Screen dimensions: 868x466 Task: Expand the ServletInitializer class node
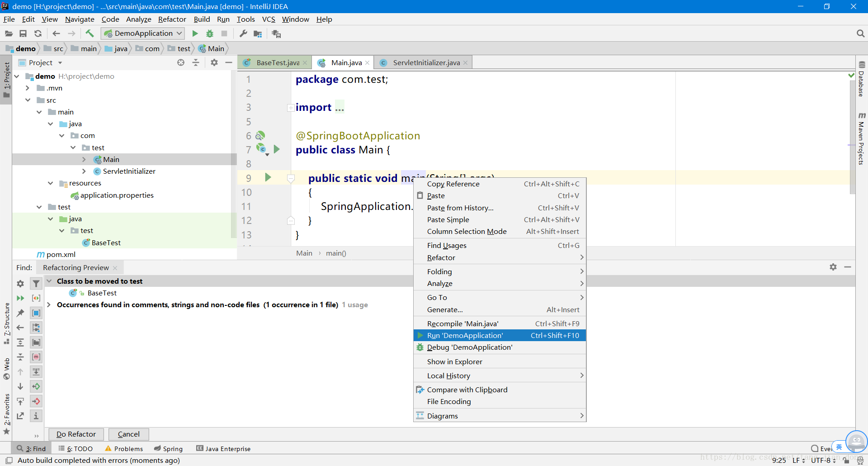tap(84, 171)
